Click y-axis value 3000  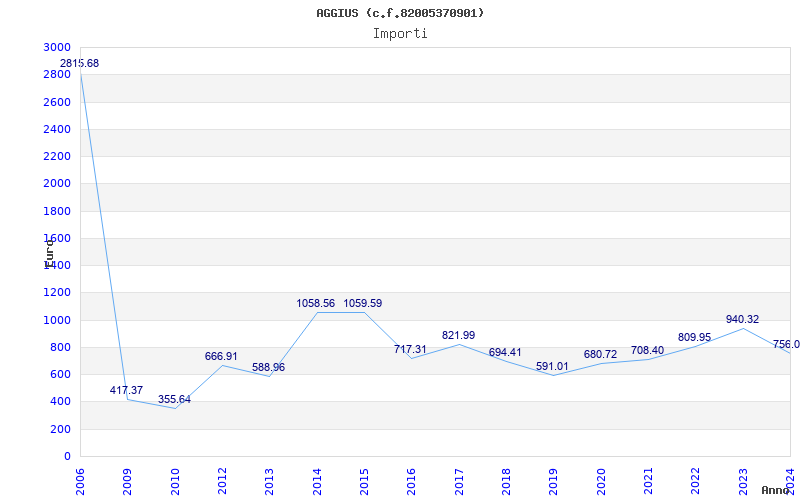[x=57, y=47]
